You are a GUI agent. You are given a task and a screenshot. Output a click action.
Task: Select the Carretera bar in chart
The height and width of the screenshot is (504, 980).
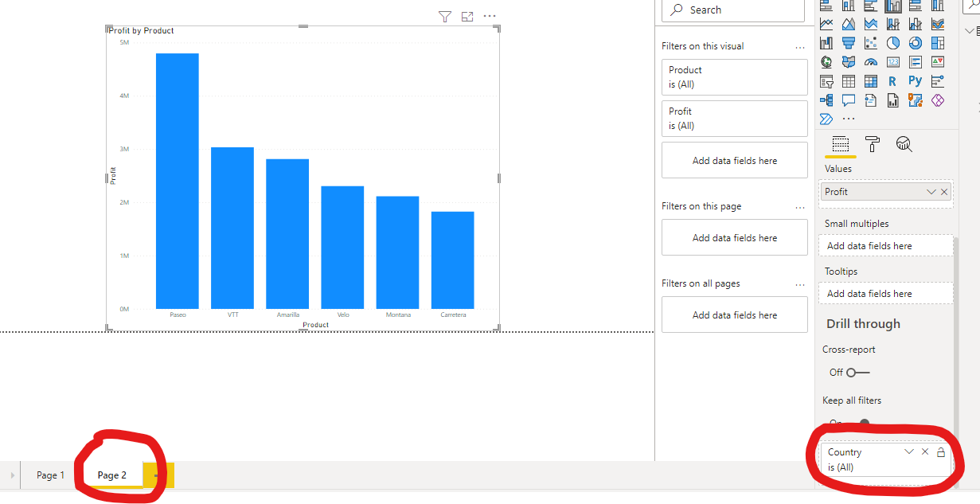453,260
